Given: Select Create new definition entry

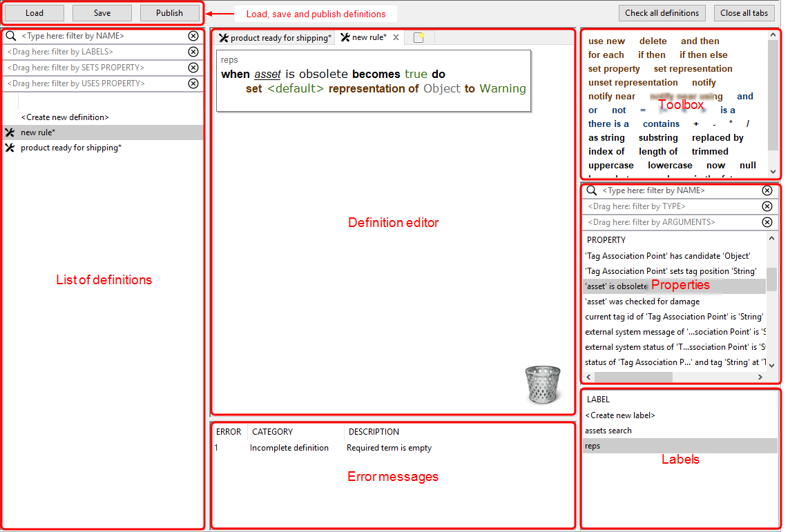Looking at the screenshot, I should coord(64,117).
